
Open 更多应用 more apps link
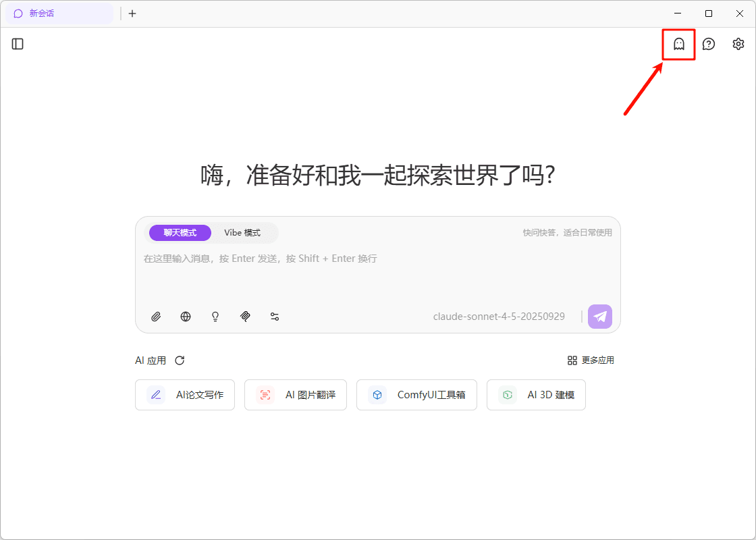[x=591, y=360]
